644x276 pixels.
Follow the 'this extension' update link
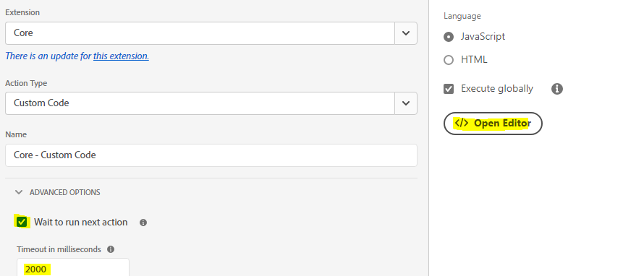tap(121, 56)
